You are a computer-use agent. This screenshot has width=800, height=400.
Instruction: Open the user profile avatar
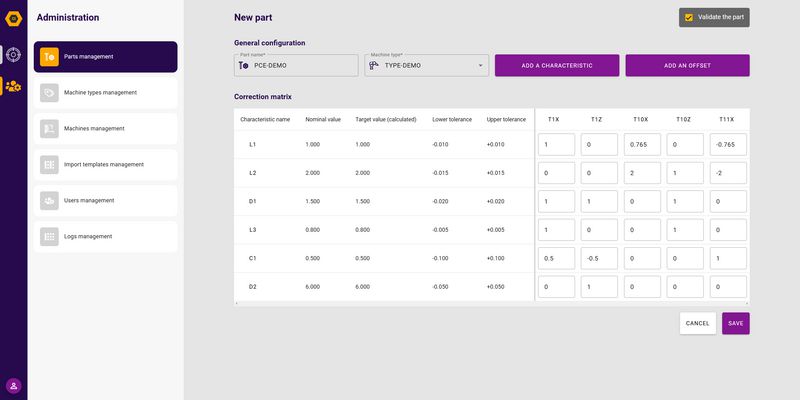pos(14,385)
